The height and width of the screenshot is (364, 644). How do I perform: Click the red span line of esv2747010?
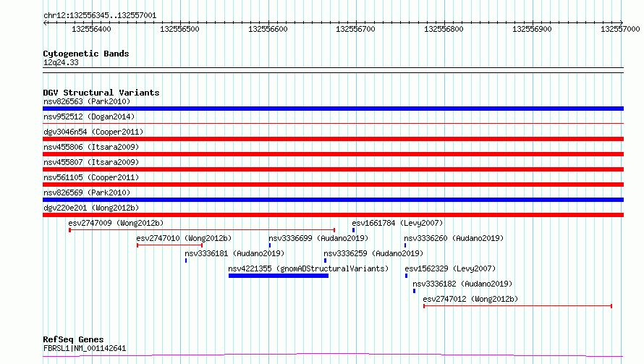coord(169,245)
